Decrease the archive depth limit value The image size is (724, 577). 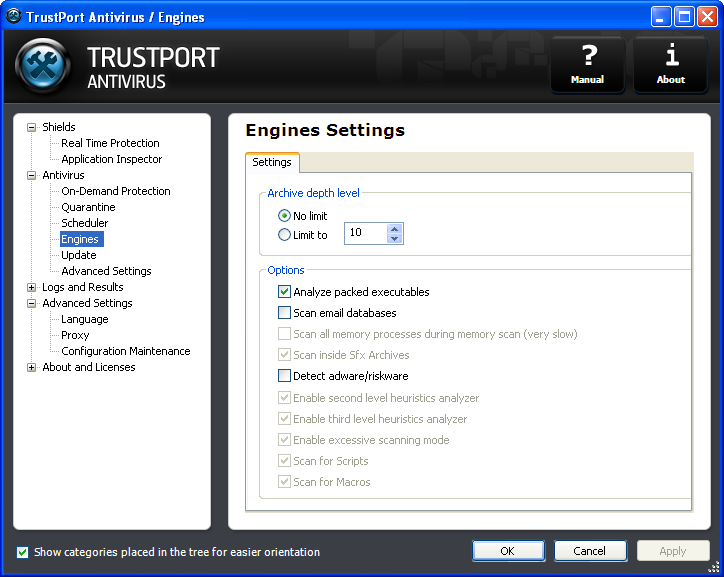point(394,239)
